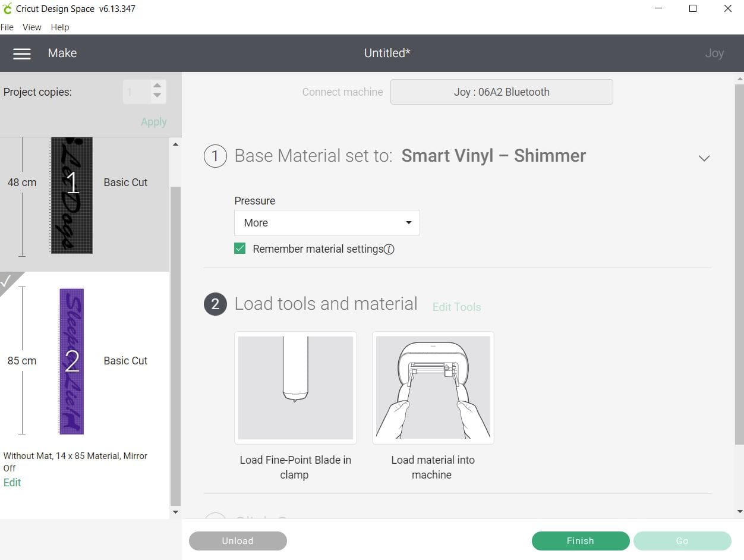The image size is (744, 560).
Task: Open the Joy : 06A2 Bluetooth machine selector
Action: click(x=502, y=92)
